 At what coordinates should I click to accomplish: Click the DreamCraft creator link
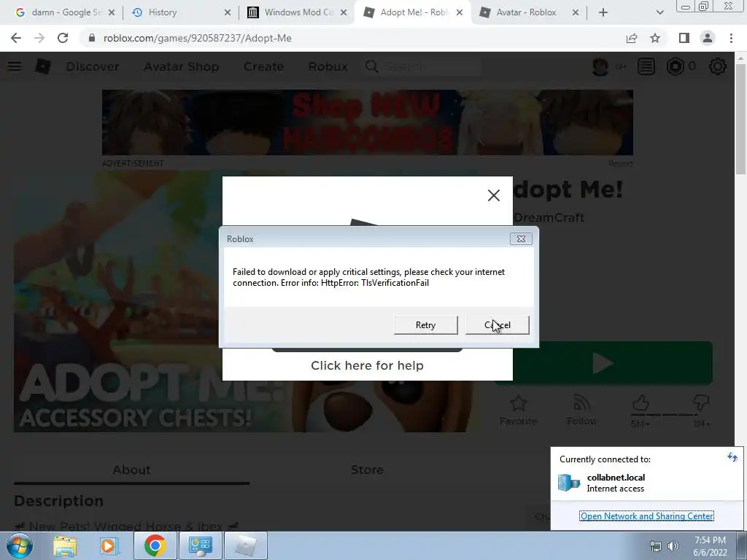point(549,217)
